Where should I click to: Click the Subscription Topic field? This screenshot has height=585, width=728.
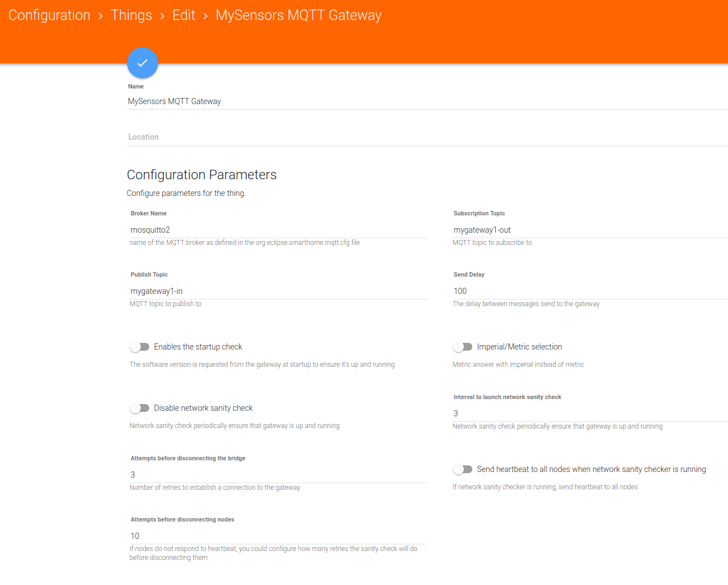(589, 230)
